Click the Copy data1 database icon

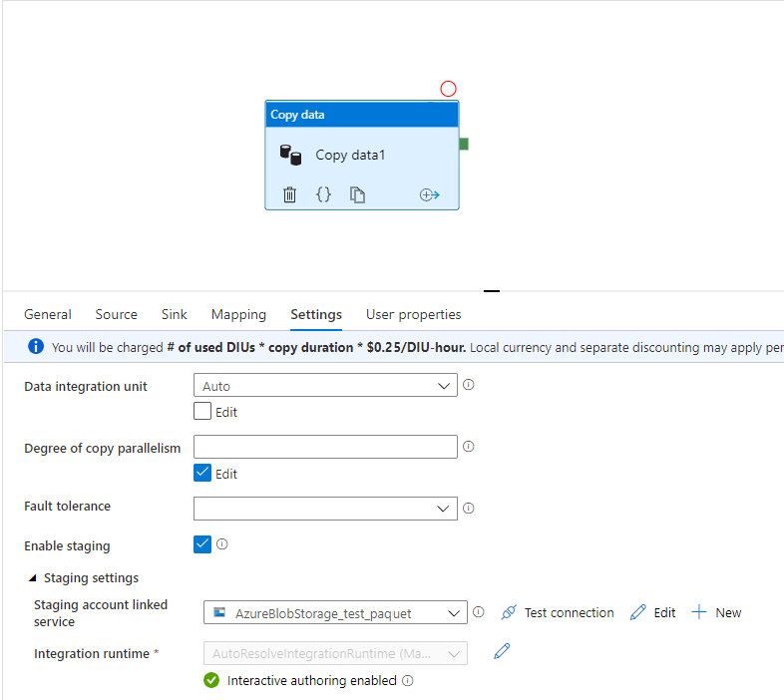click(290, 155)
